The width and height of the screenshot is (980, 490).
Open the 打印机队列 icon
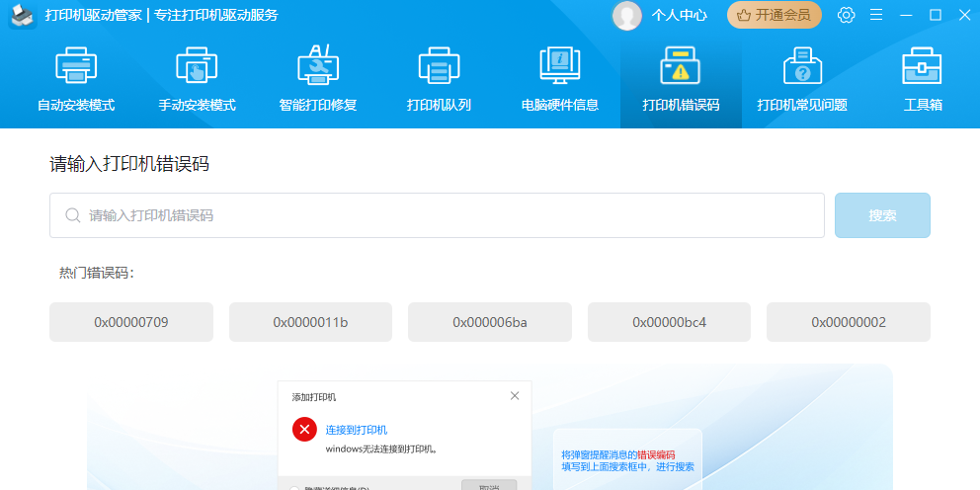(439, 67)
